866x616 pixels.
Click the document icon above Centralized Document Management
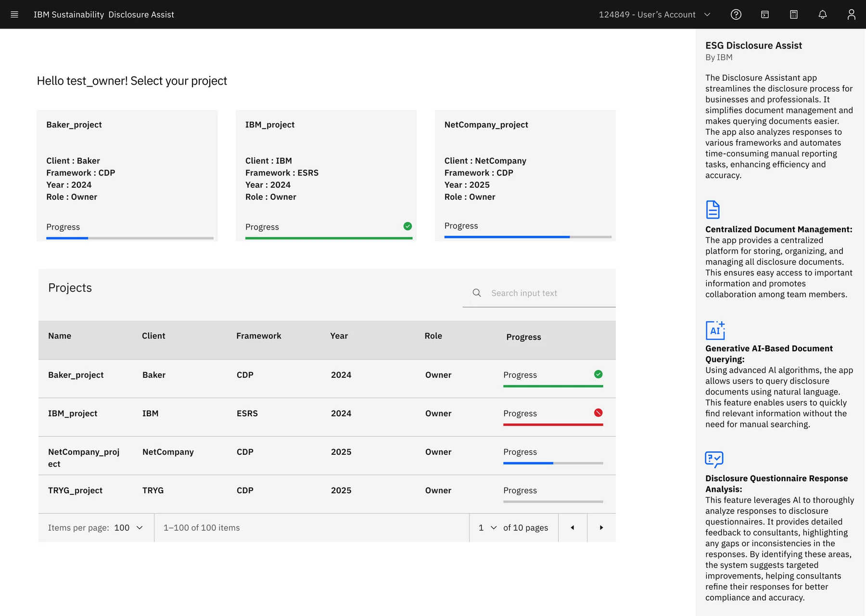(713, 209)
